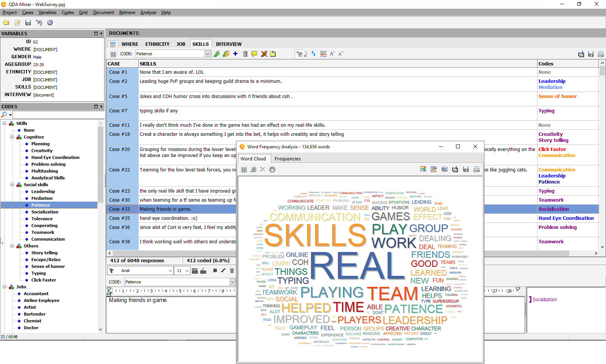The image size is (606, 364).
Task: Open the font size dropdown showing 11
Action: (x=187, y=271)
